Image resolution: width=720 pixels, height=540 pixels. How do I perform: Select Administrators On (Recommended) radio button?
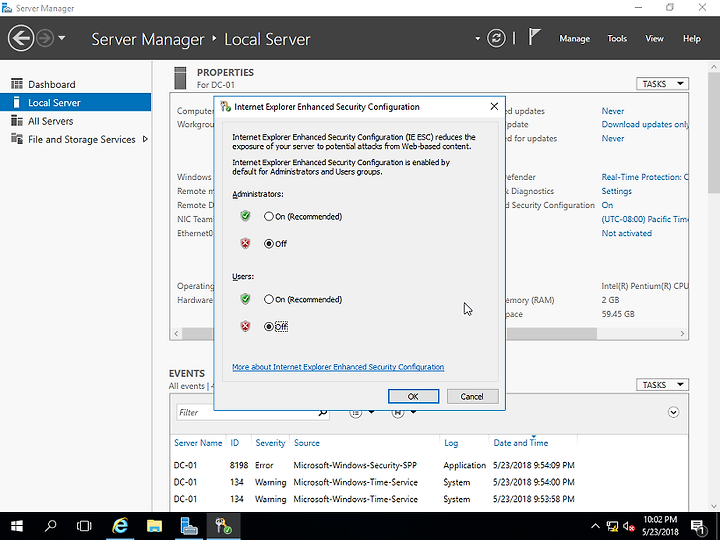[269, 216]
